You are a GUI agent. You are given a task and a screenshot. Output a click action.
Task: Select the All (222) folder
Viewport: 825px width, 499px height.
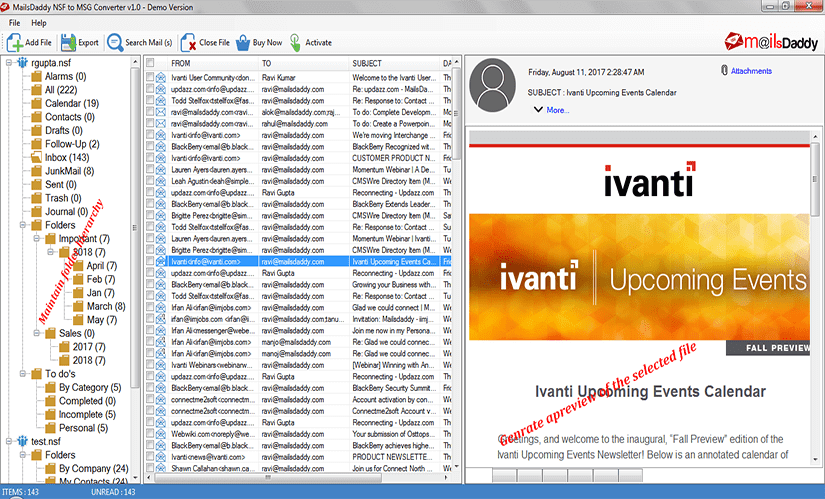tap(61, 90)
